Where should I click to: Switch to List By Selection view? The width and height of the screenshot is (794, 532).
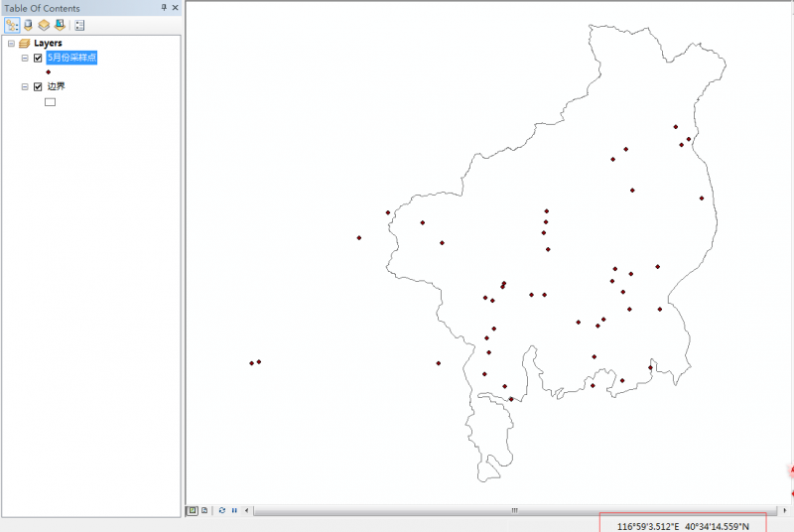coord(60,25)
